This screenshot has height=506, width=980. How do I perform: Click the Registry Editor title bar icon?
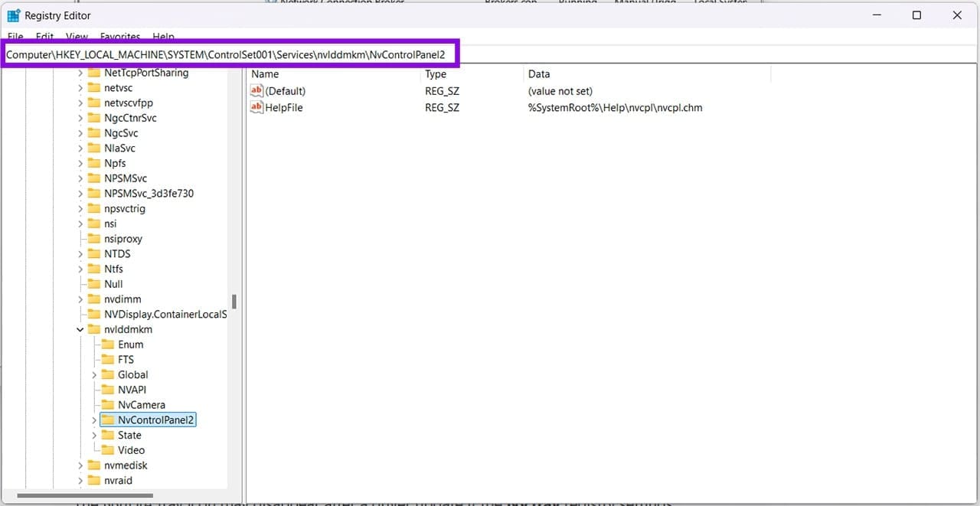tap(14, 15)
